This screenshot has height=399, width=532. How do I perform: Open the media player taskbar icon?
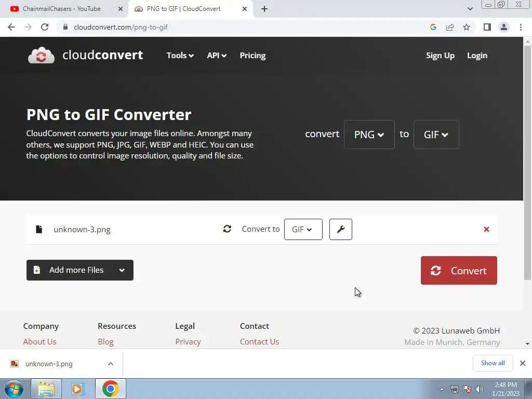click(77, 389)
